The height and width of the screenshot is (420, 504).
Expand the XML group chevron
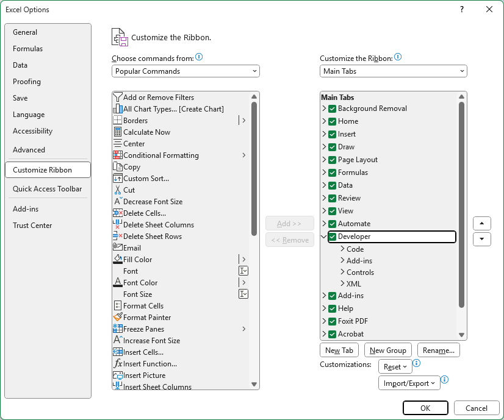click(x=343, y=283)
